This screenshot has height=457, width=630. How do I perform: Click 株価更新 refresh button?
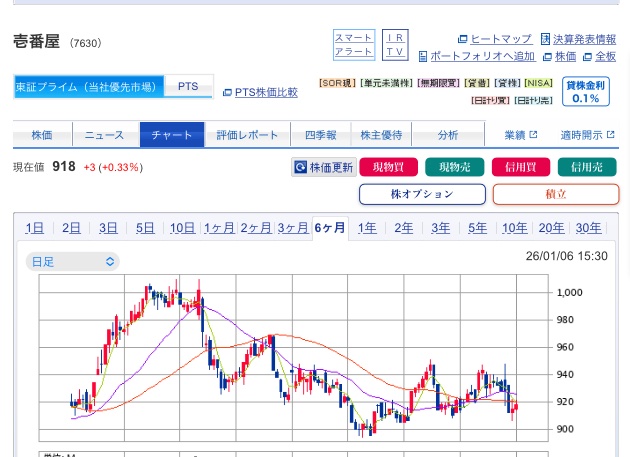tap(324, 167)
